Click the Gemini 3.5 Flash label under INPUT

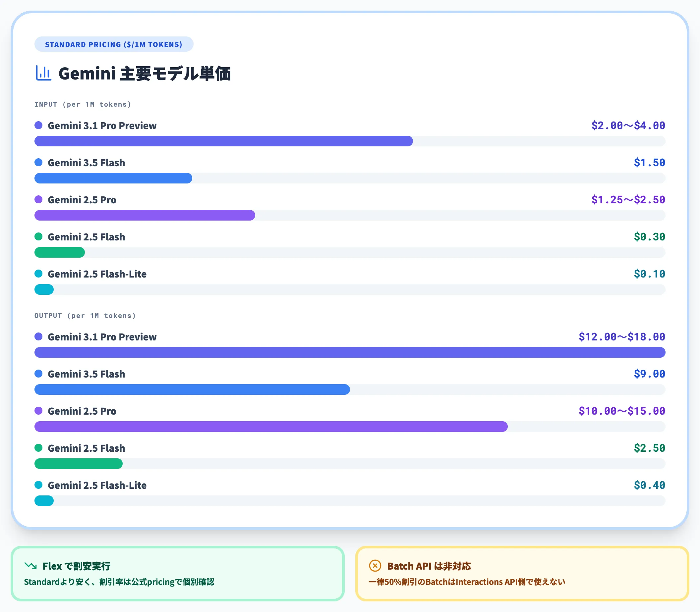[x=87, y=163]
